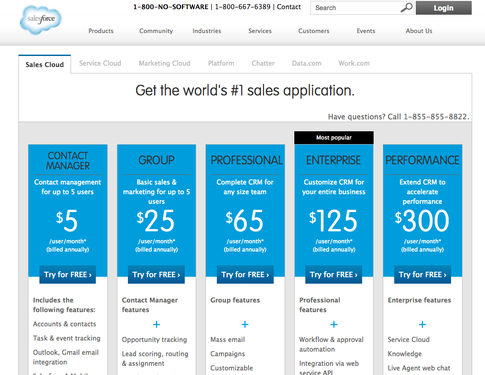Click the plus icon in Professional column
The width and height of the screenshot is (485, 375).
pos(245,324)
